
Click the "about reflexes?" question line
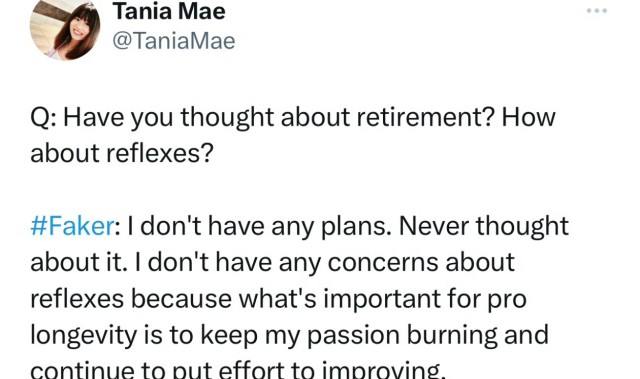tap(122, 153)
